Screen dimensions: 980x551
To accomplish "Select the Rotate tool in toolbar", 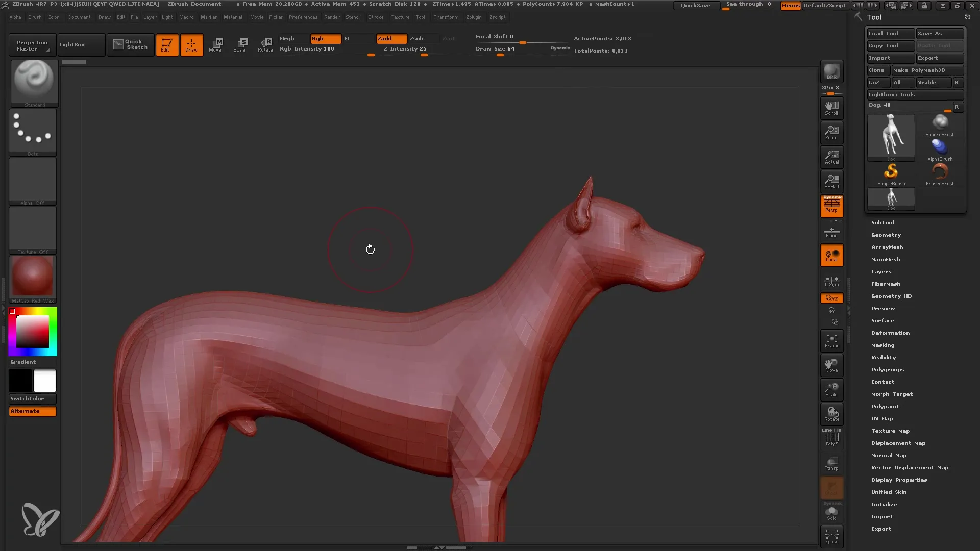I will tap(265, 44).
